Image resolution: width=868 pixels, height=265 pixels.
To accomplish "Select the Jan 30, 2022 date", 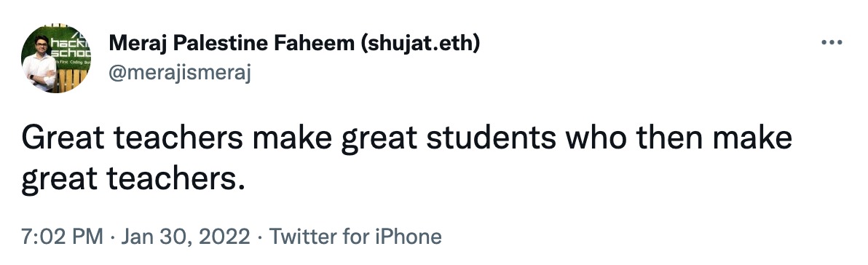I will [186, 237].
